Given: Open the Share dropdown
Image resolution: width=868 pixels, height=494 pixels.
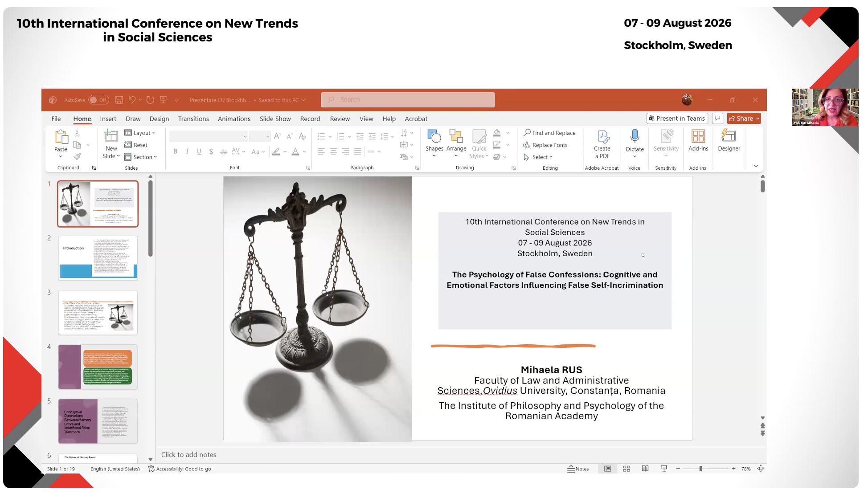Looking at the screenshot, I should (744, 118).
